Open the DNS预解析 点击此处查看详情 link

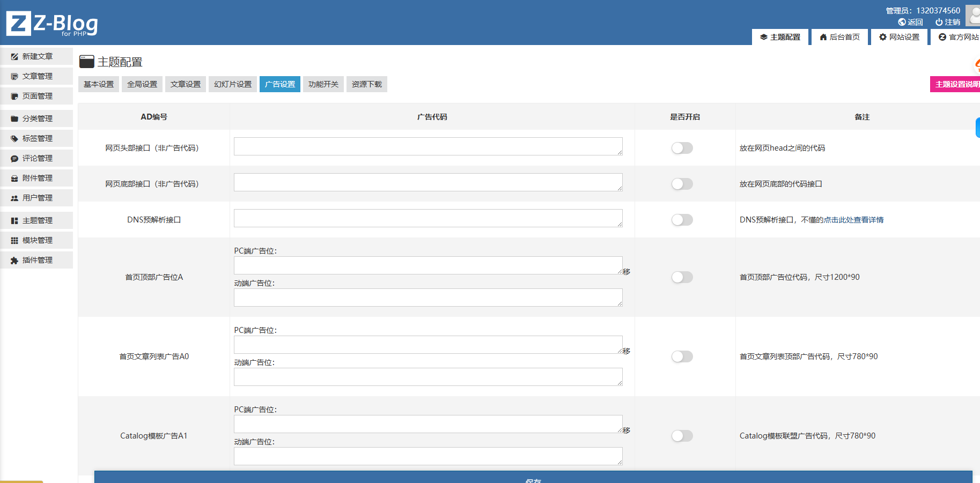point(853,220)
